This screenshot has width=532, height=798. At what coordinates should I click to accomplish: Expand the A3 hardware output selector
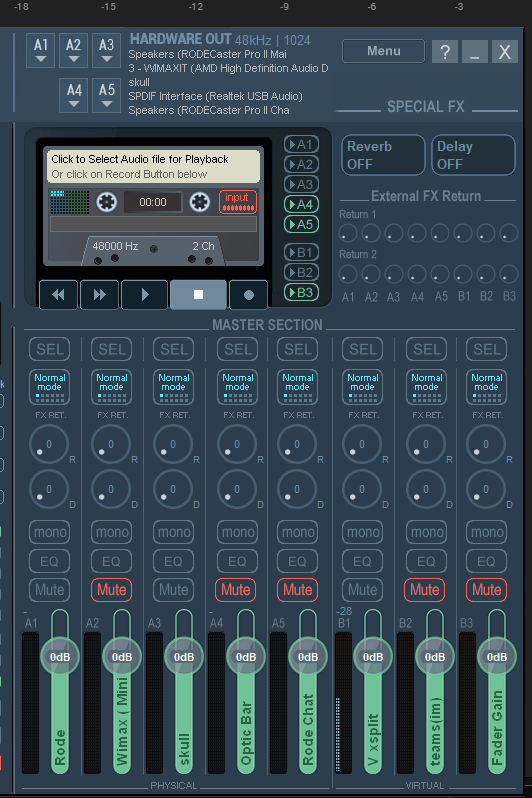pos(106,50)
